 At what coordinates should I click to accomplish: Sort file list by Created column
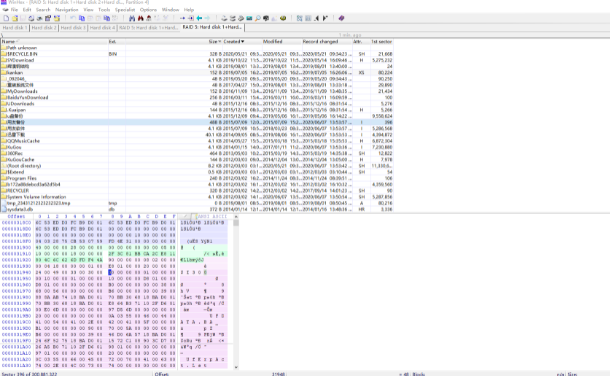click(x=233, y=42)
